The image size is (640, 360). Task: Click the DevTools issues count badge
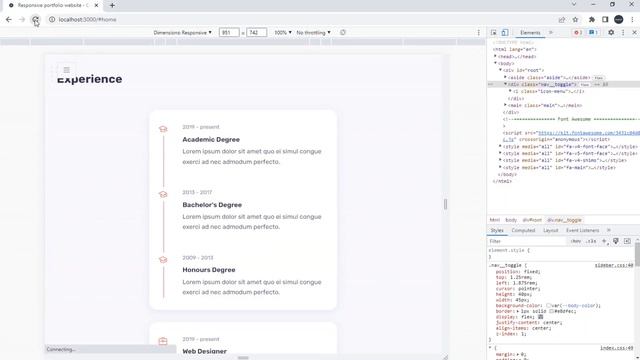coord(593,32)
